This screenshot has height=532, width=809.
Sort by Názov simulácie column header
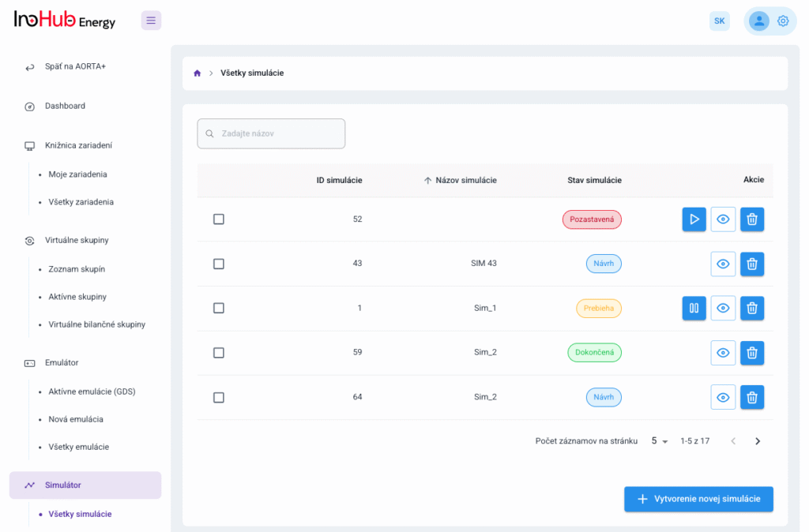coord(465,180)
